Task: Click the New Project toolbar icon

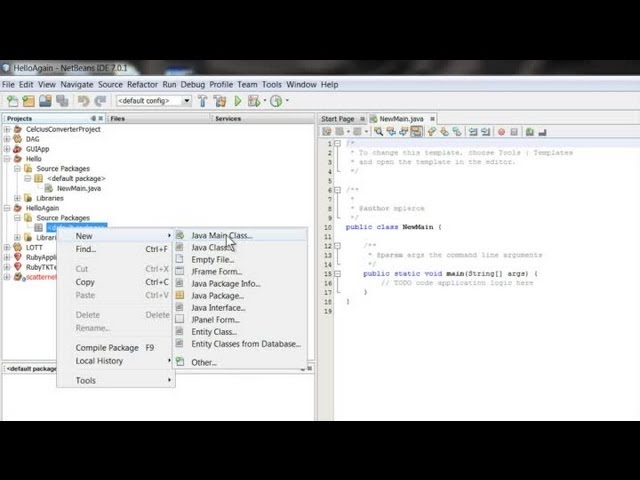Action: pyautogui.click(x=29, y=101)
